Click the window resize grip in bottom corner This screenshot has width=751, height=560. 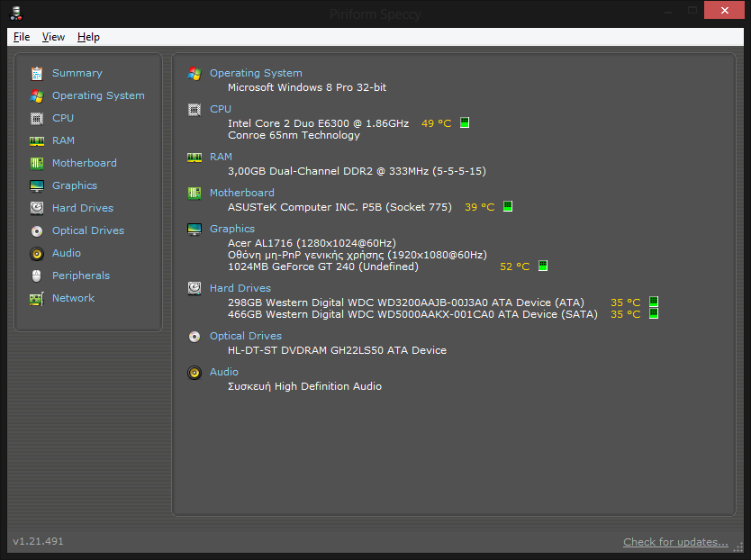pyautogui.click(x=739, y=546)
